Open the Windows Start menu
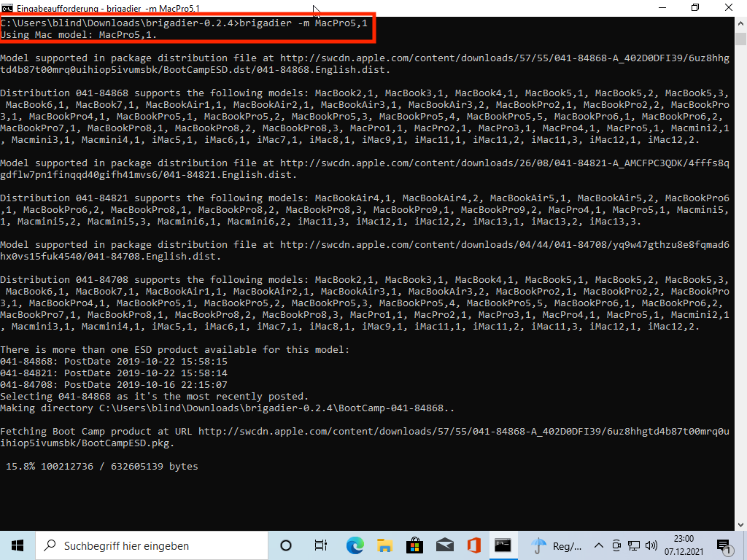Viewport: 747px width, 560px height. 18,545
